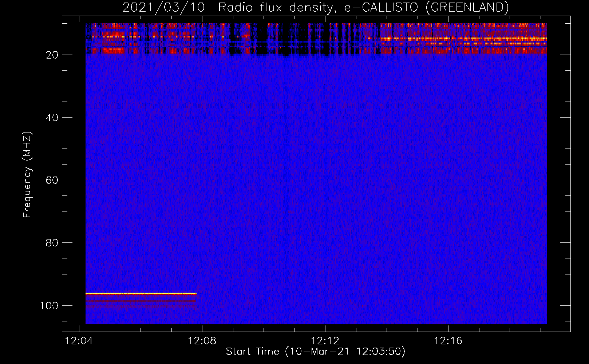This screenshot has width=589, height=364.
Task: Click the '100' frequency tick label
Action: tap(49, 305)
